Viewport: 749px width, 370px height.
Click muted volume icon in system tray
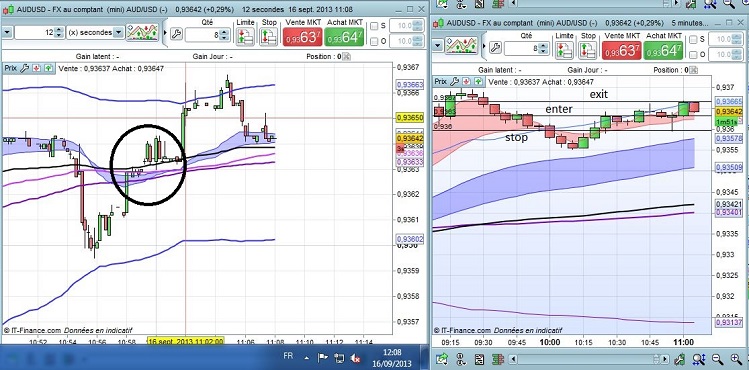355,358
